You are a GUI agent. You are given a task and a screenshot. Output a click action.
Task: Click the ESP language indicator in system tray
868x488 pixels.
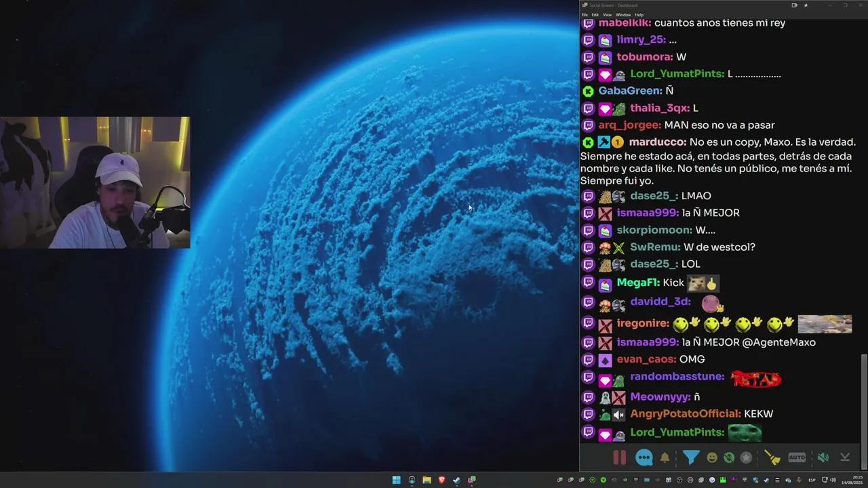point(812,480)
